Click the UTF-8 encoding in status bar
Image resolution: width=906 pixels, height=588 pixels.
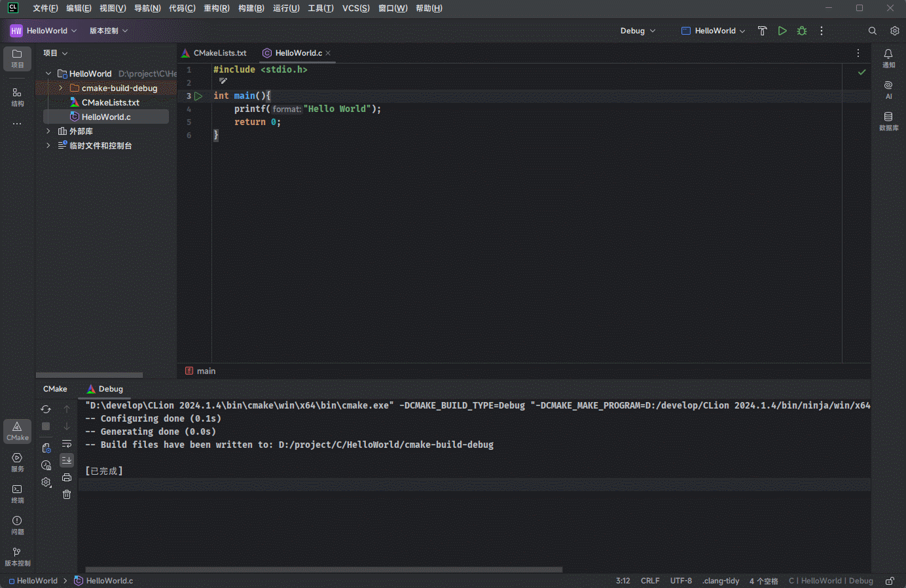click(x=681, y=581)
